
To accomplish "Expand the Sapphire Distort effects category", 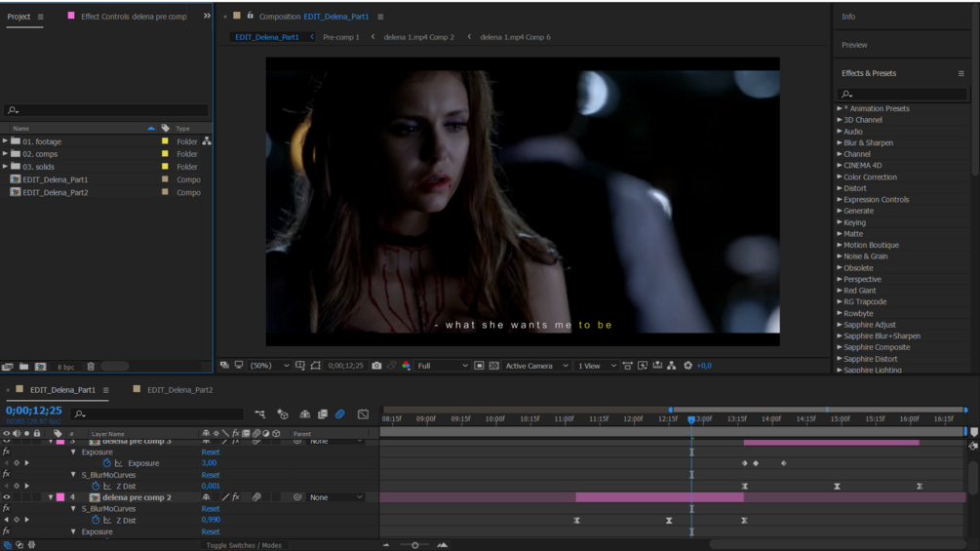I will pos(840,359).
